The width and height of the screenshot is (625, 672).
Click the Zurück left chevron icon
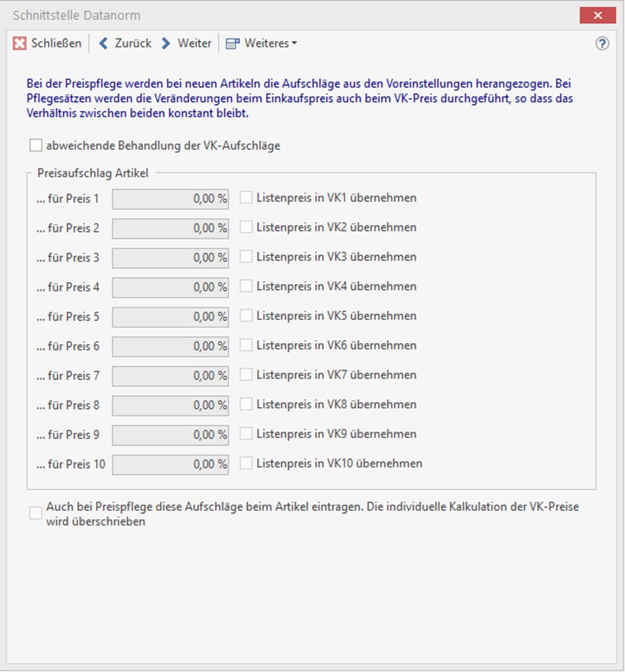click(x=104, y=43)
